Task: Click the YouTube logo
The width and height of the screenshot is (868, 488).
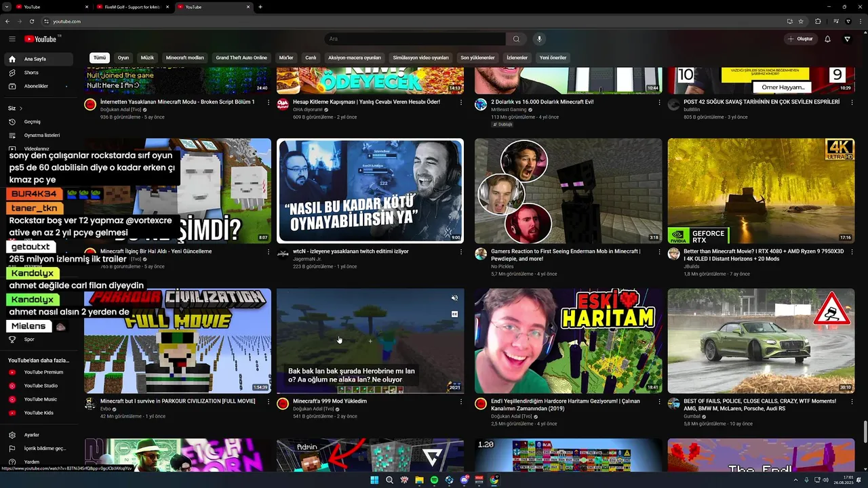Action: (41, 39)
